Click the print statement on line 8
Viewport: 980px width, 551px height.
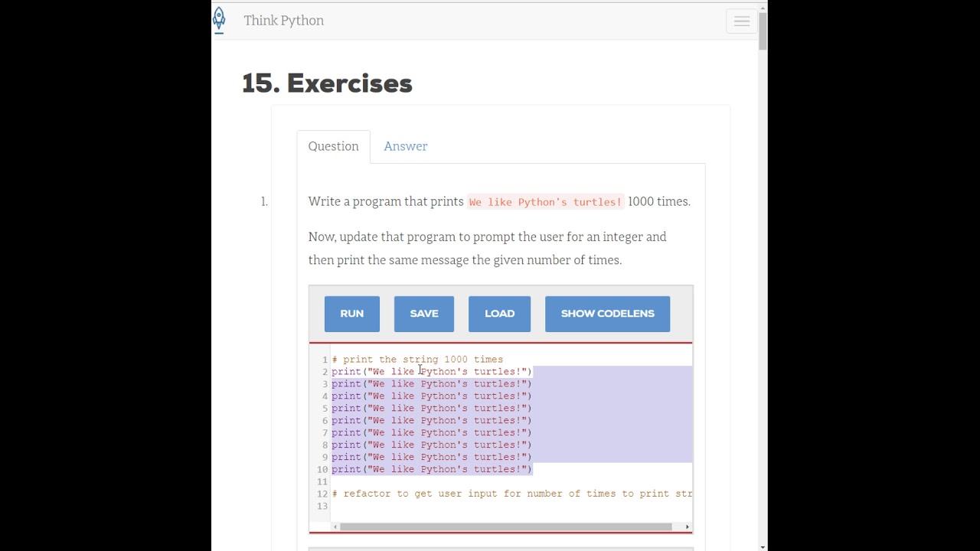[431, 445]
